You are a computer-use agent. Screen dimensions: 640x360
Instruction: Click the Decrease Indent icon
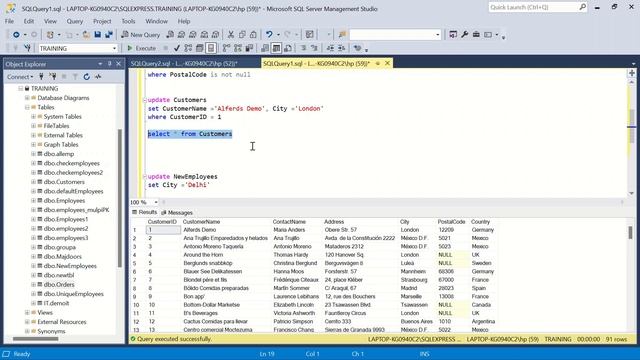(x=330, y=48)
